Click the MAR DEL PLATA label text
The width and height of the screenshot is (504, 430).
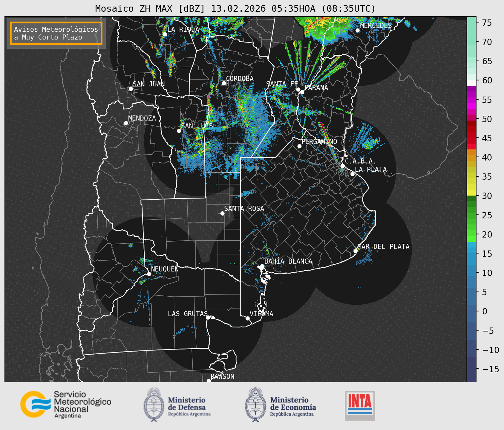tap(384, 247)
